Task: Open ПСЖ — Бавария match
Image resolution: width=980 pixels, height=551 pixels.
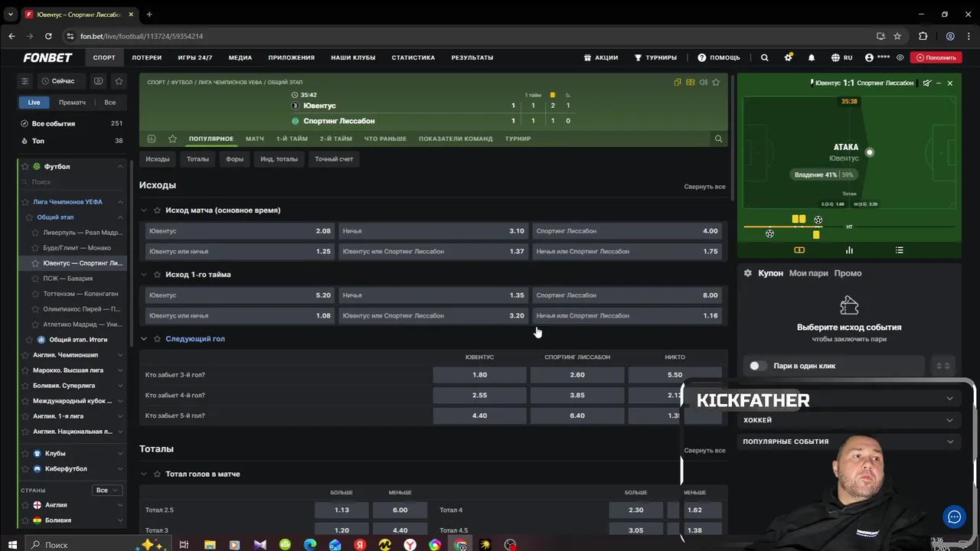Action: (x=67, y=279)
